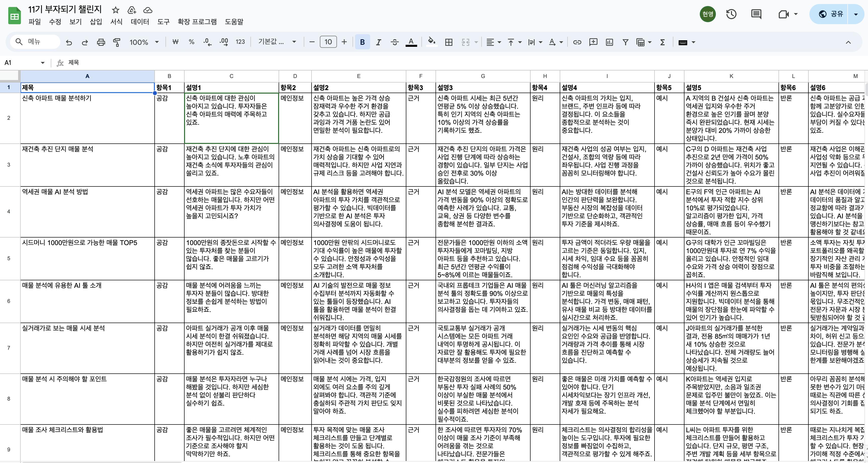Open the 보기 menu

click(x=75, y=22)
